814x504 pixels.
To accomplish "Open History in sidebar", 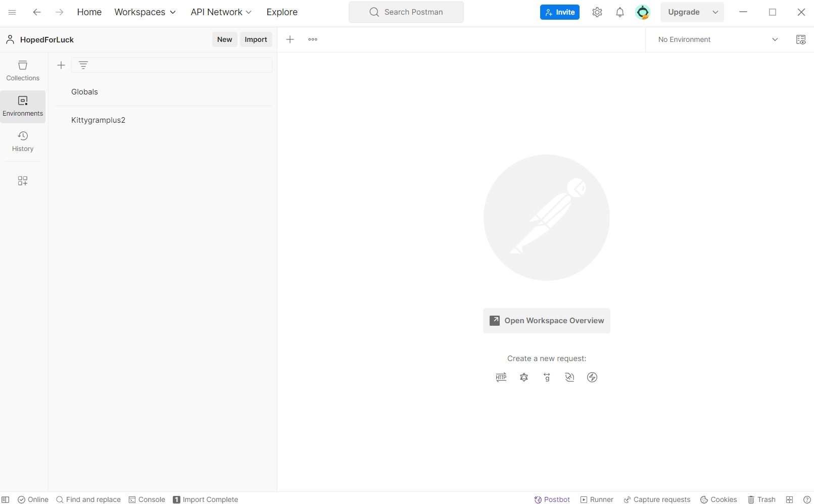I will click(23, 141).
